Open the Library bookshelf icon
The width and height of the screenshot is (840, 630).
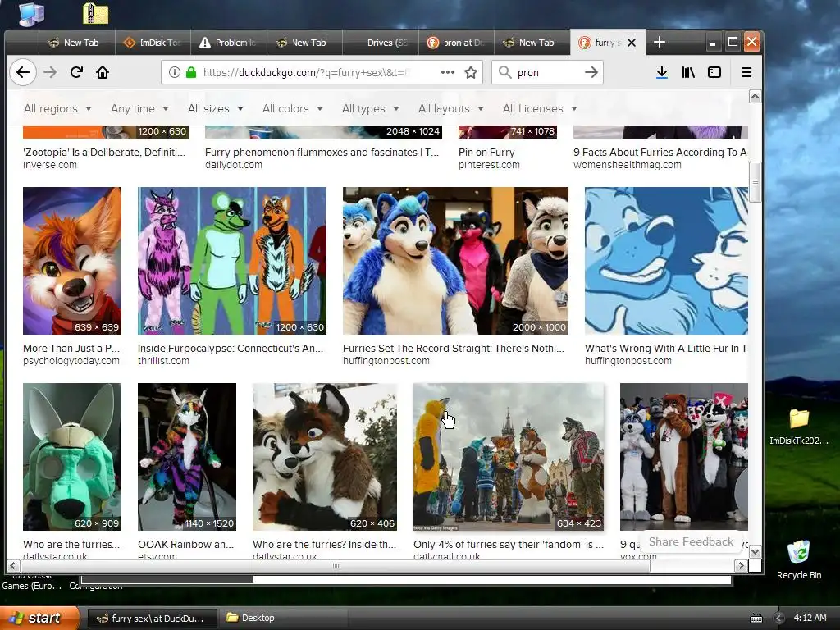(688, 72)
